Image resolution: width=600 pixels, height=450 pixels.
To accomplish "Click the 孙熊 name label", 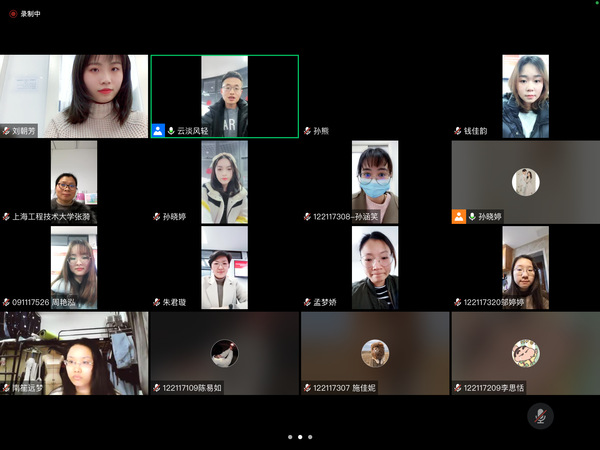I will (322, 131).
